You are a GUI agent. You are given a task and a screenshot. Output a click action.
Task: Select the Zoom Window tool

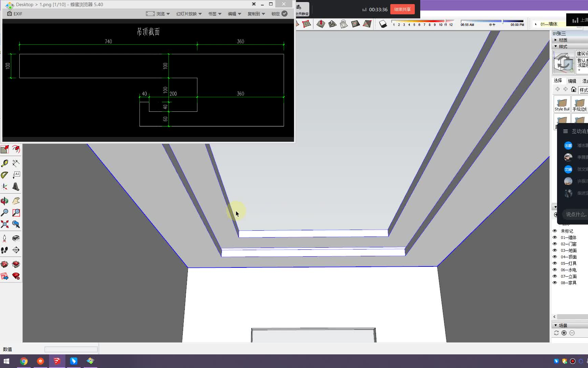click(x=16, y=213)
